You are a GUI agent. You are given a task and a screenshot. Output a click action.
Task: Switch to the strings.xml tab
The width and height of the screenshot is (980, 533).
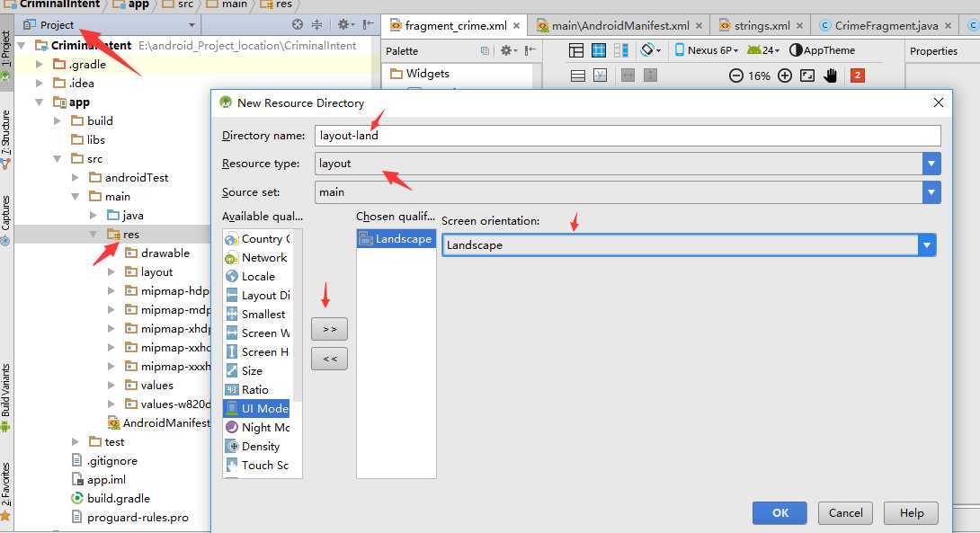tap(761, 26)
